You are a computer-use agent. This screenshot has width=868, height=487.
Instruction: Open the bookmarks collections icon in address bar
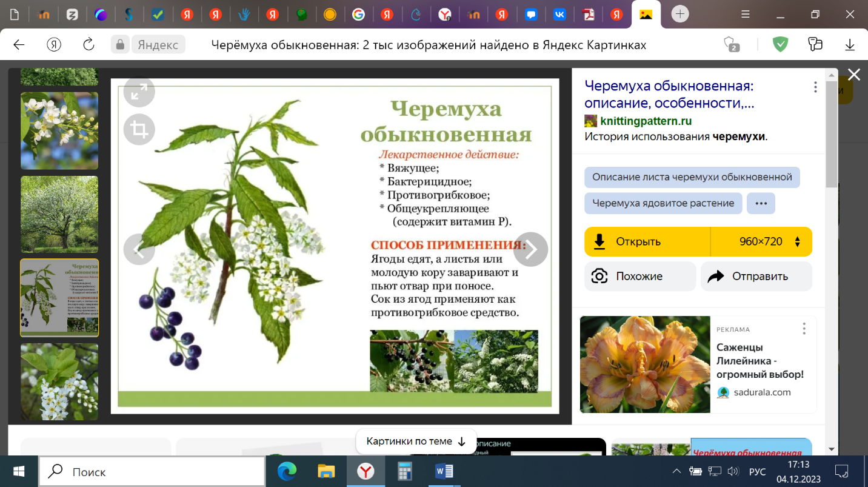815,44
